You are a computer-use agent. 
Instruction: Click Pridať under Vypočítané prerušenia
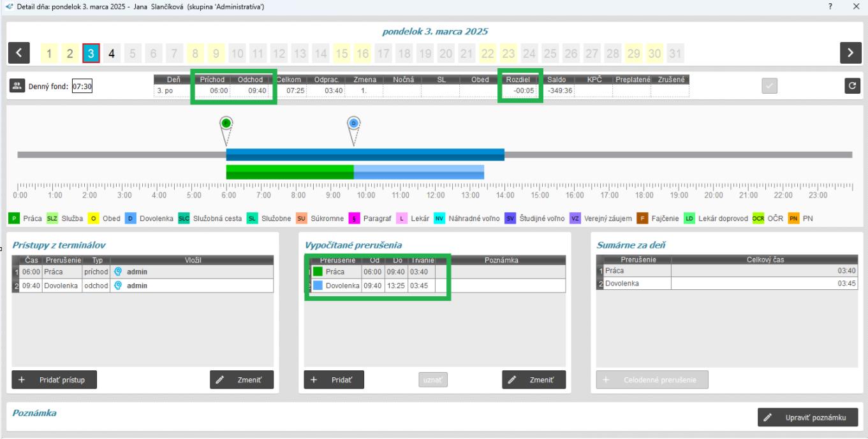click(x=334, y=380)
